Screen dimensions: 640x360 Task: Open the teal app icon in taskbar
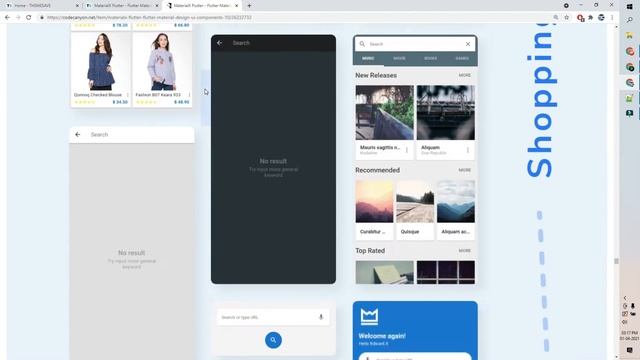pos(629,113)
